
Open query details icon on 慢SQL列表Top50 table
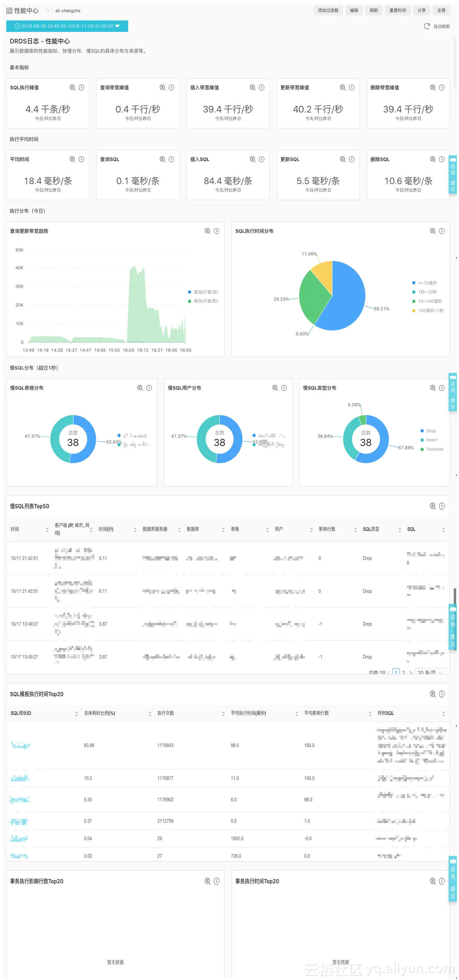tap(433, 506)
